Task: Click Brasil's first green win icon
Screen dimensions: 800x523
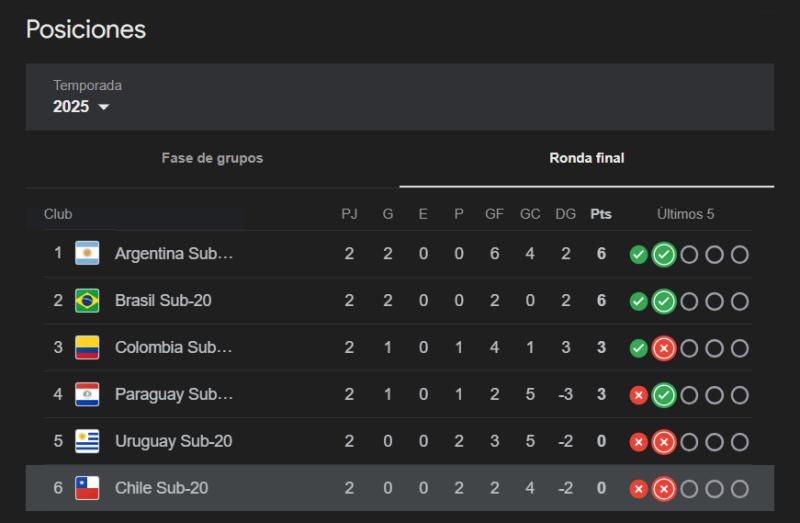Action: click(638, 301)
